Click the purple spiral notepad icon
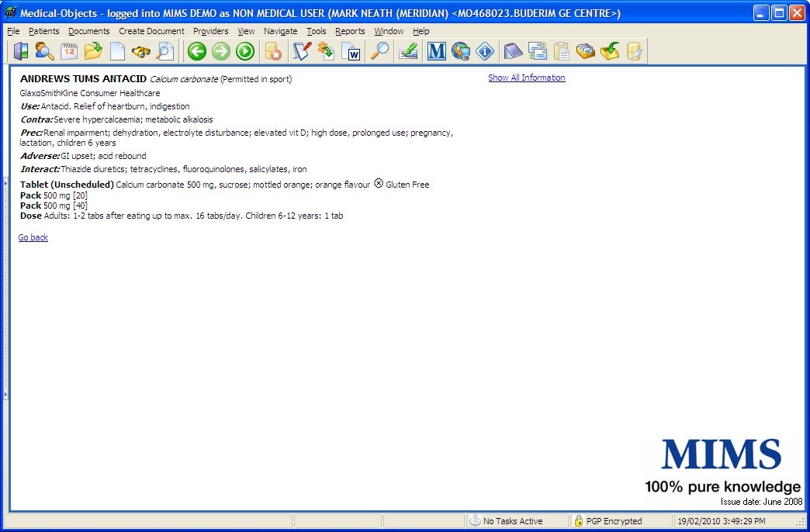 pyautogui.click(x=513, y=51)
